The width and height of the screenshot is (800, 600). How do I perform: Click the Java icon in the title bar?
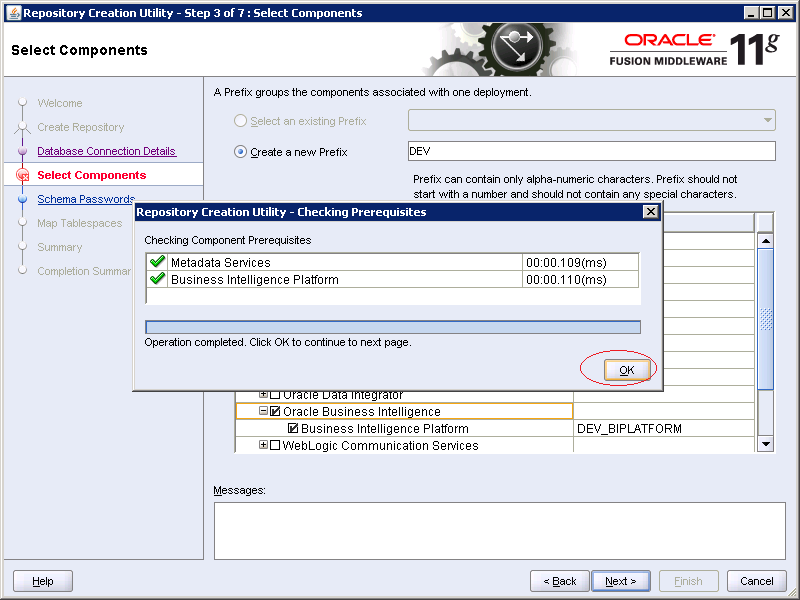click(14, 13)
